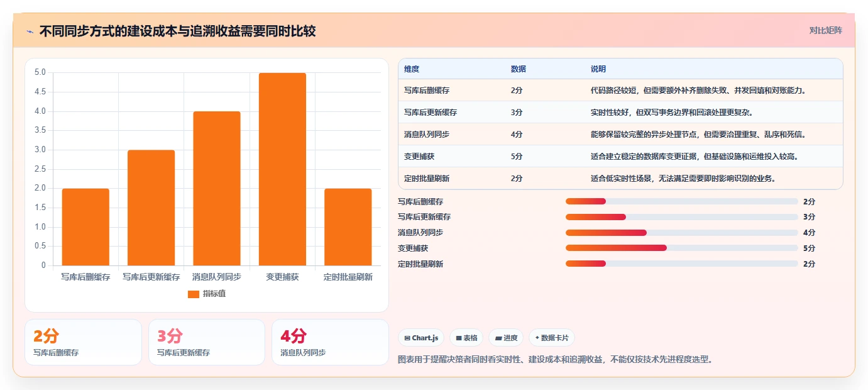868x390 pixels.
Task: Click the Chart.js tag chip
Action: click(x=421, y=338)
